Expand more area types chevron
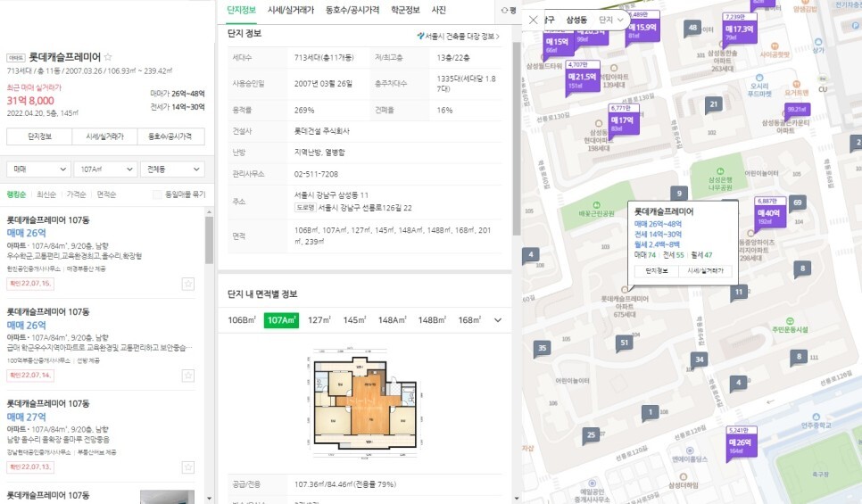The width and height of the screenshot is (862, 504). tap(498, 320)
